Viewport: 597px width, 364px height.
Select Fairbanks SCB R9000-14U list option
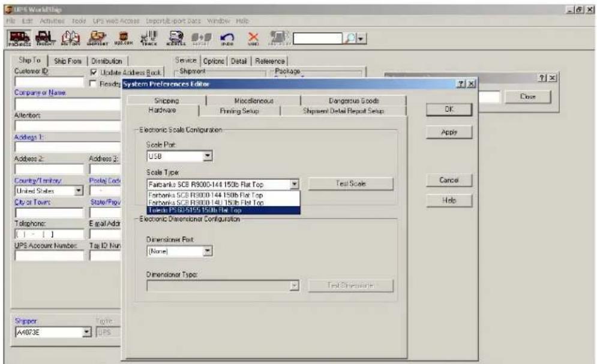pyautogui.click(x=223, y=203)
